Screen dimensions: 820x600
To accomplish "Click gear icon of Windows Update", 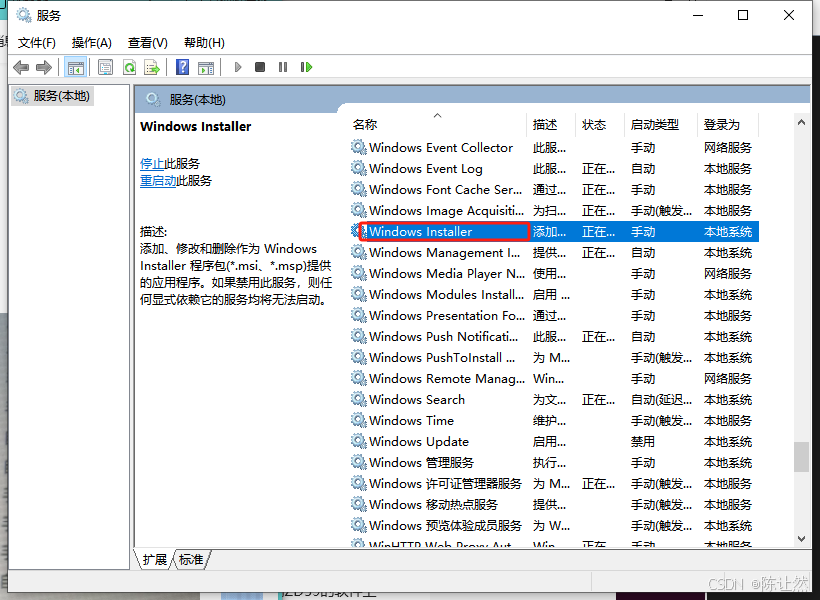I will tap(358, 441).
